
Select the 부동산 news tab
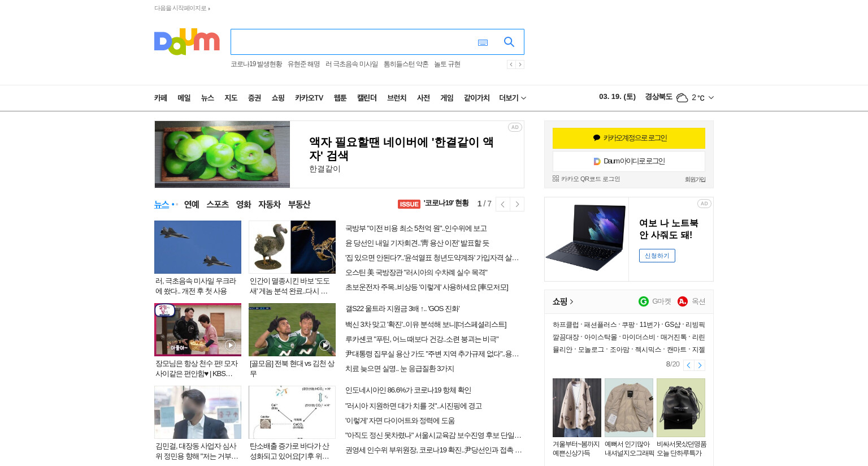point(299,204)
